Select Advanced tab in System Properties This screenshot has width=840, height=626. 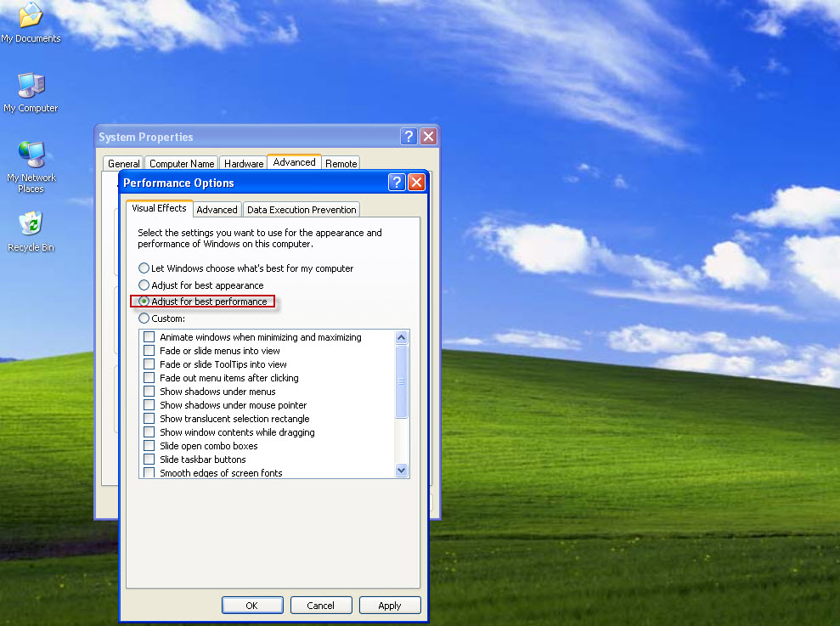(294, 162)
